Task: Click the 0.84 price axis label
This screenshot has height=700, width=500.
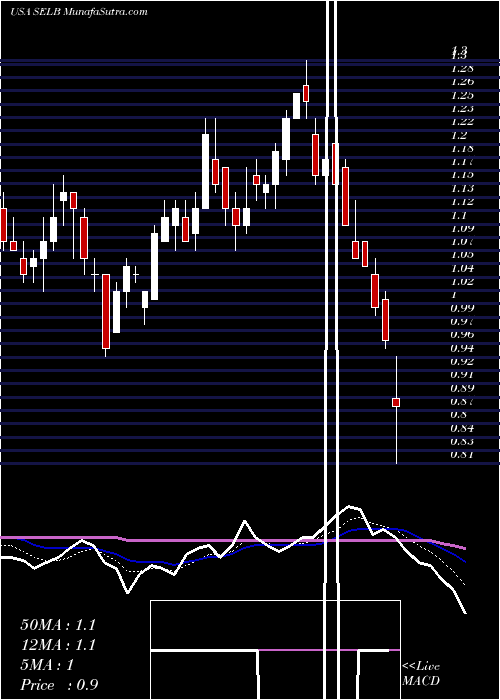Action: pyautogui.click(x=462, y=428)
